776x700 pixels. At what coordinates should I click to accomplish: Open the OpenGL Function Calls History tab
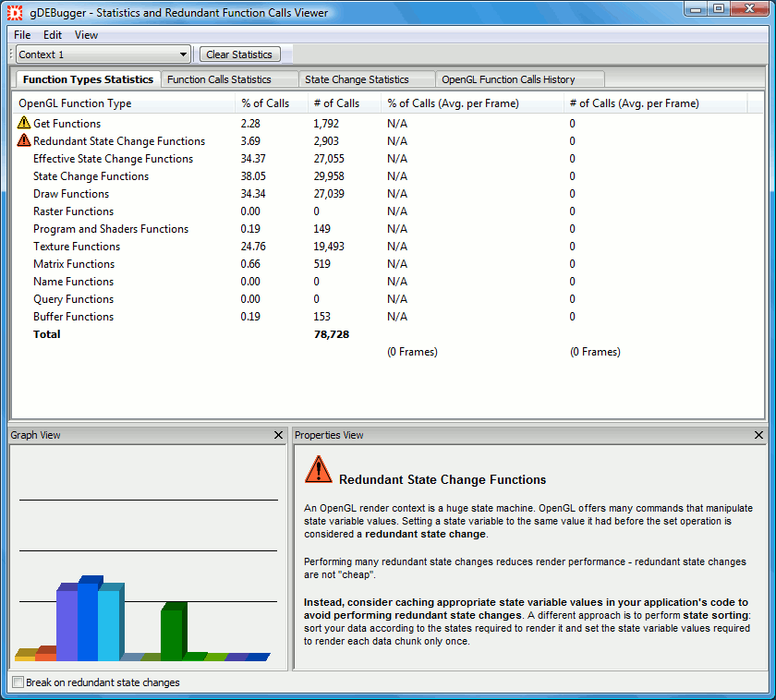pyautogui.click(x=508, y=79)
